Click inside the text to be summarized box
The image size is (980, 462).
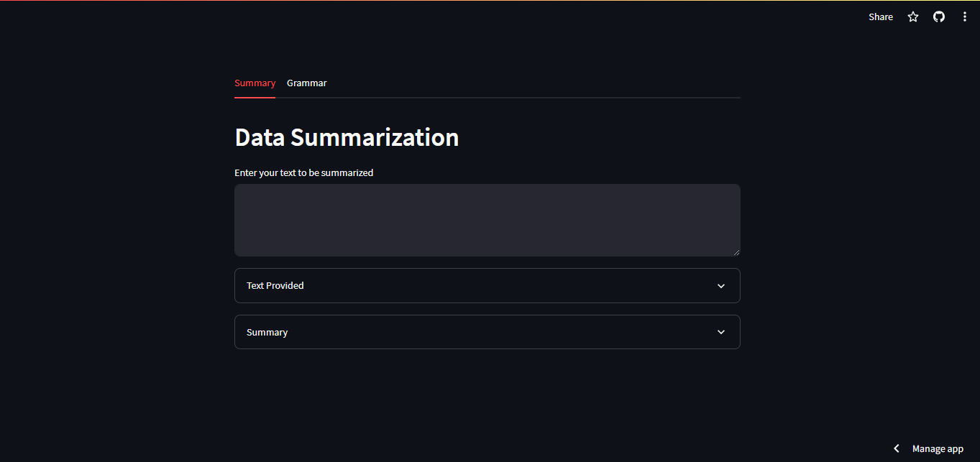click(x=487, y=219)
